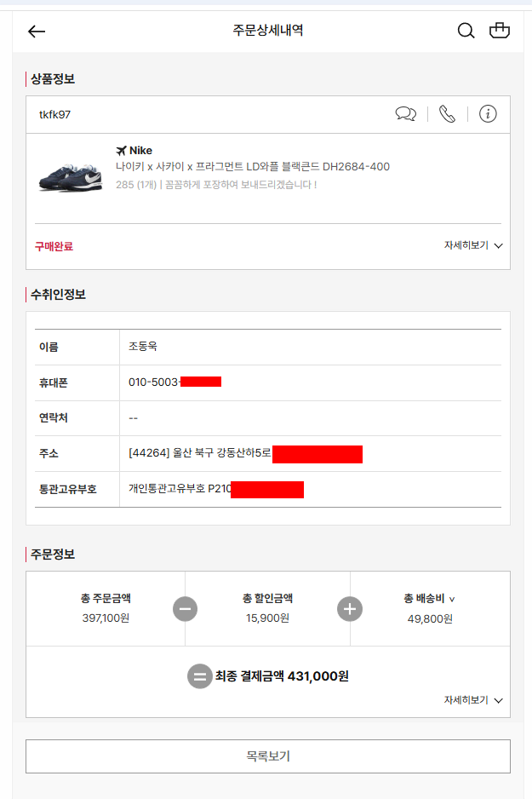Image resolution: width=532 pixels, height=799 pixels.
Task: Chat with seller via speech bubble icon
Action: pos(406,113)
